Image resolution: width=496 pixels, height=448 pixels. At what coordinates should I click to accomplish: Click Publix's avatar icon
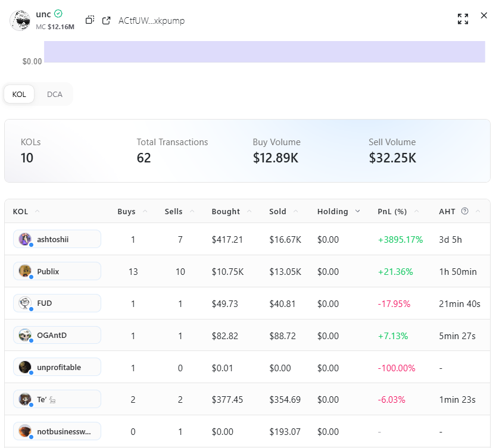pyautogui.click(x=25, y=271)
